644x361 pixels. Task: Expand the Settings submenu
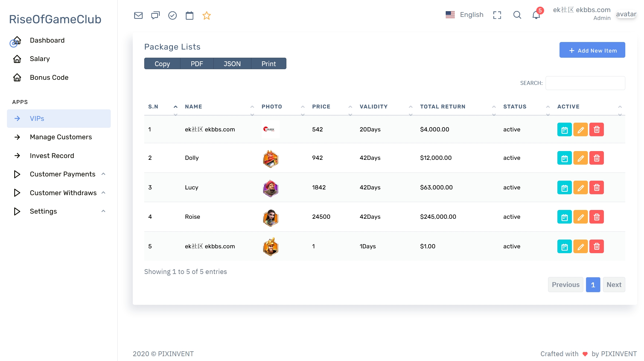click(x=59, y=211)
